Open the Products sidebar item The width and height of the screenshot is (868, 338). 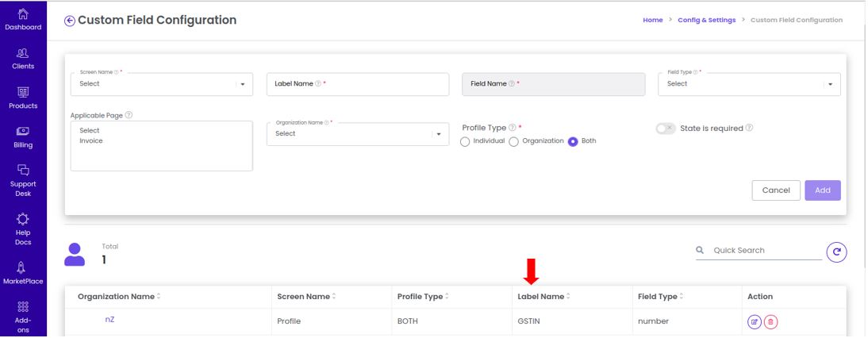23,98
